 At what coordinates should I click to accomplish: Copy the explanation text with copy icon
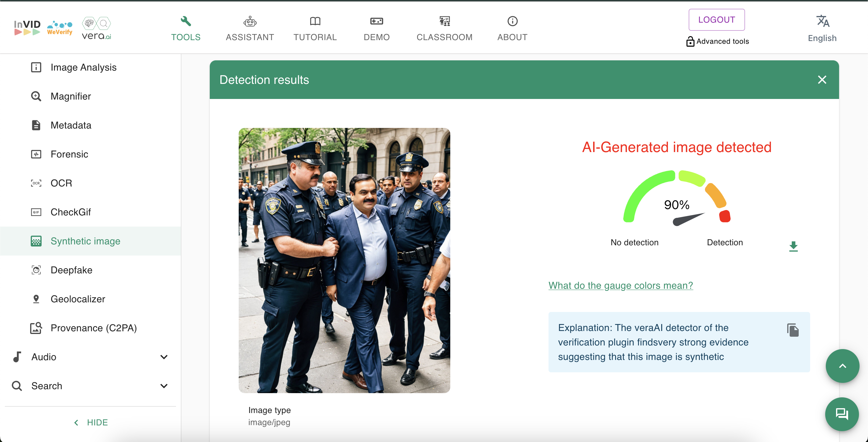[x=793, y=330]
